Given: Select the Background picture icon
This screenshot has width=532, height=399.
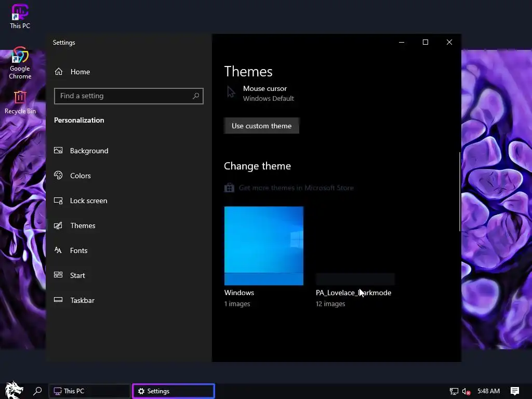Looking at the screenshot, I should (x=58, y=150).
